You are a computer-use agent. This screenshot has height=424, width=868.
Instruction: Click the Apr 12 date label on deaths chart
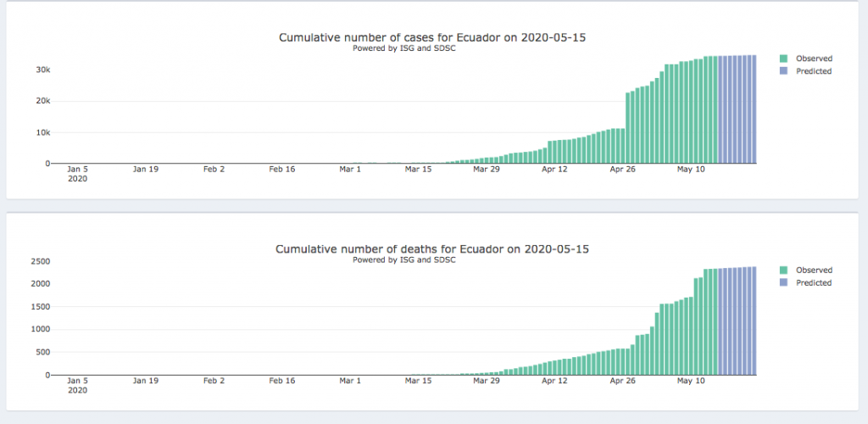554,381
